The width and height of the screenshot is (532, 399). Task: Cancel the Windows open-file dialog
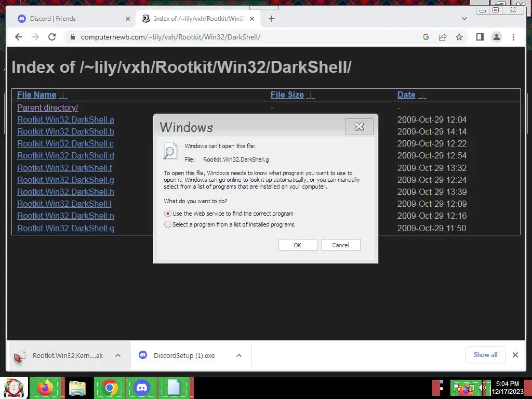tap(341, 245)
